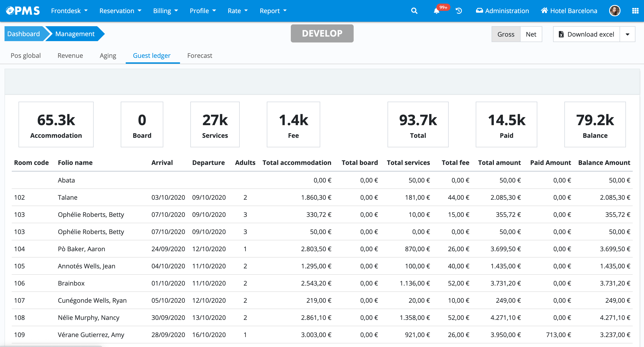The height and width of the screenshot is (347, 644).
Task: Expand the Billing dropdown menu
Action: 165,11
